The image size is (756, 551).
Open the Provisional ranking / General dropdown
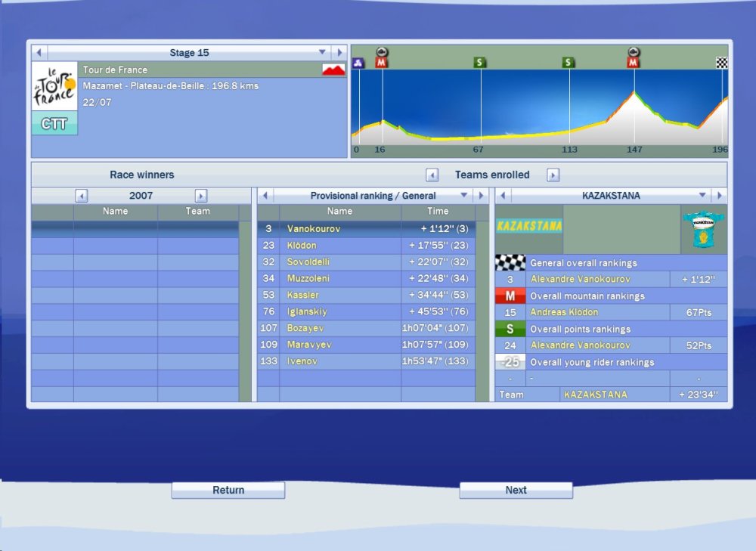463,195
